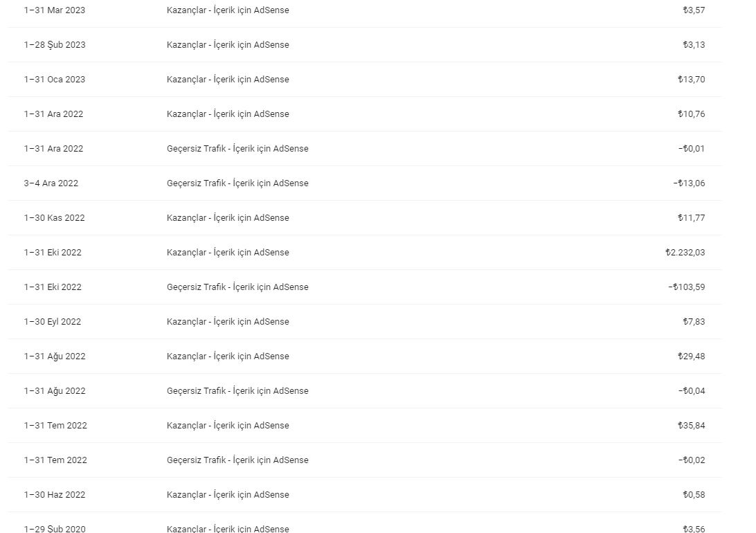756x533 pixels.
Task: Select Geçersiz Trafik entry with −₺0,01
Action: point(237,149)
